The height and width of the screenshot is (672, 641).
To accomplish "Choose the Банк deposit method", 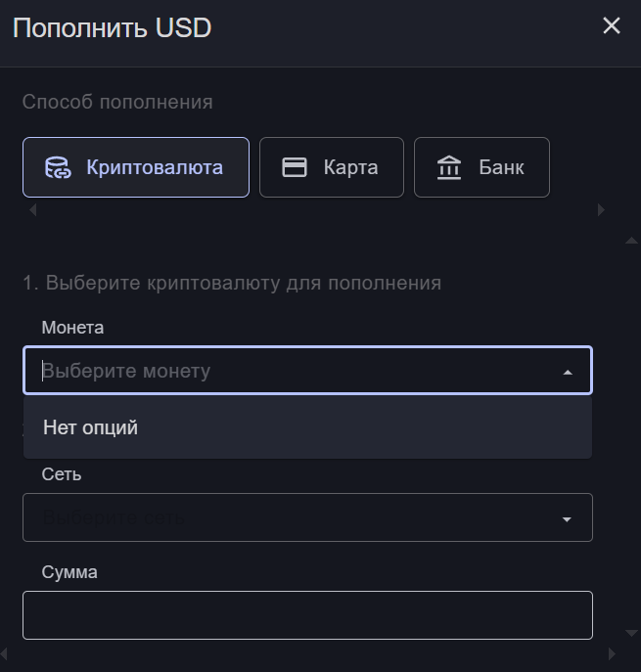I will pos(481,167).
